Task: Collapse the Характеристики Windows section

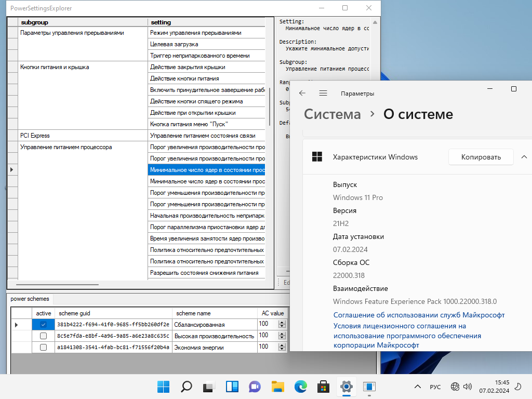Action: [x=524, y=157]
